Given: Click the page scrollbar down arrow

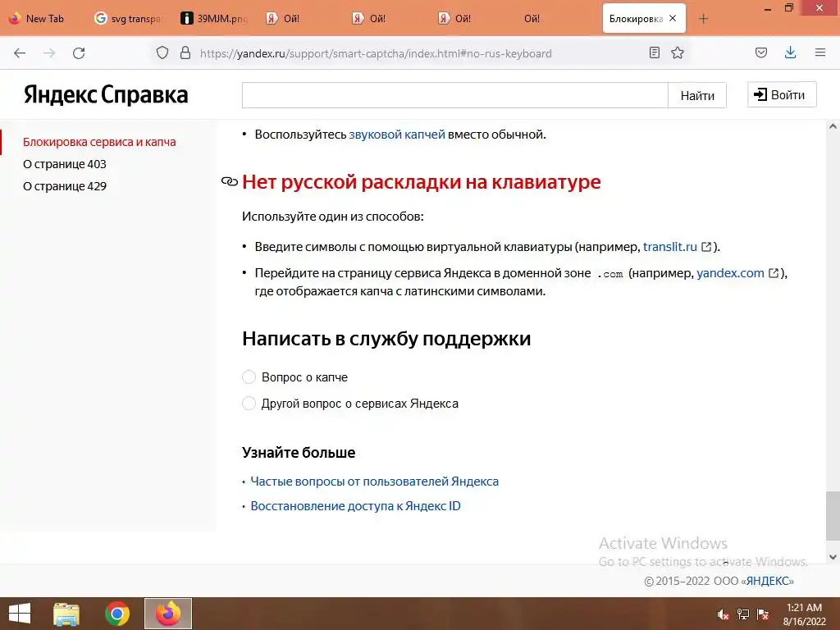Looking at the screenshot, I should 833,557.
